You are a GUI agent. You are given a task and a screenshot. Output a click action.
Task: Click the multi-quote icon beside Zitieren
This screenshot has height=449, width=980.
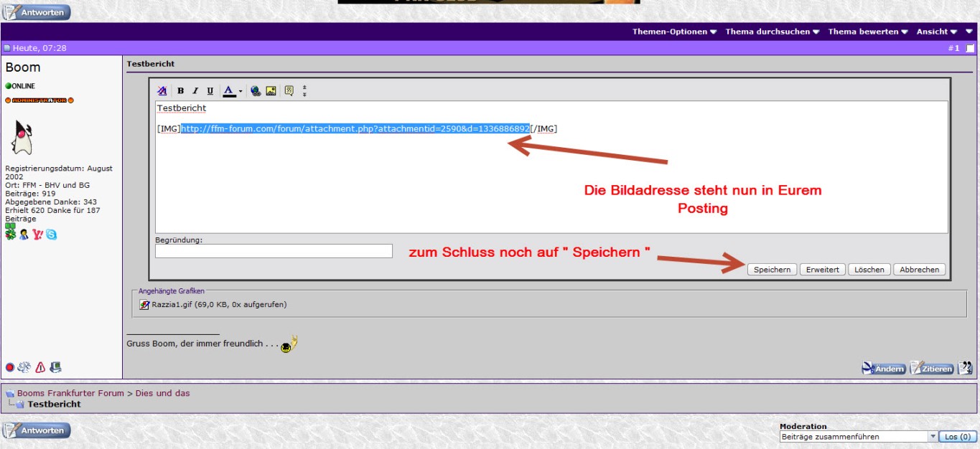tap(966, 368)
